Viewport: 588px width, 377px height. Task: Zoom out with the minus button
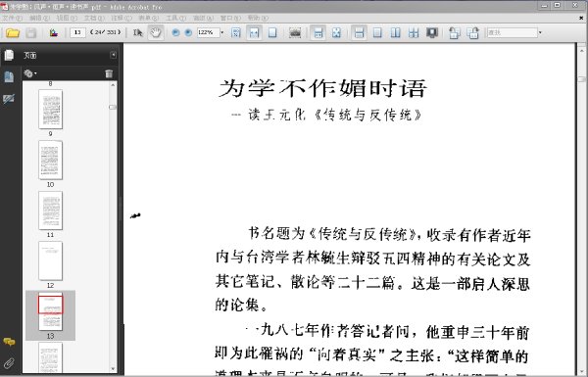(175, 33)
